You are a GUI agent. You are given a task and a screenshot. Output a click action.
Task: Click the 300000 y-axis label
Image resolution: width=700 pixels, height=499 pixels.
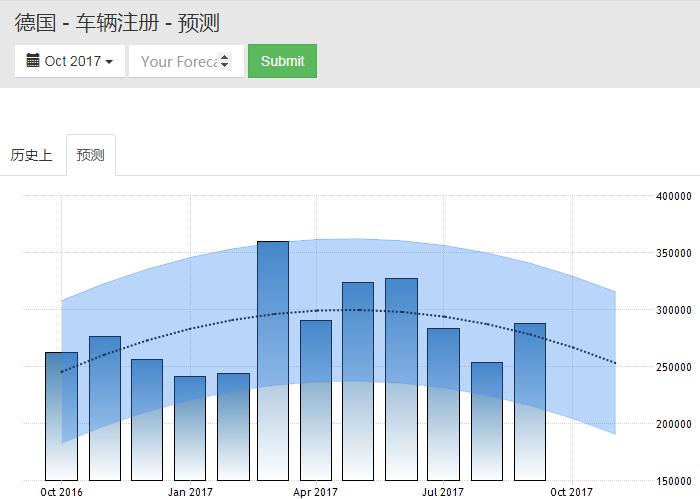674,310
